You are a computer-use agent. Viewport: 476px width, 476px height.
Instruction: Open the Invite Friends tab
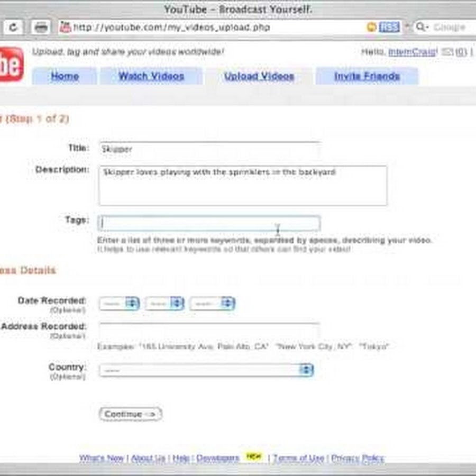tap(367, 76)
